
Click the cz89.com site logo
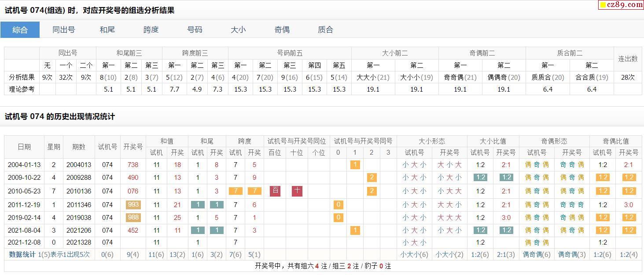tap(621, 5)
